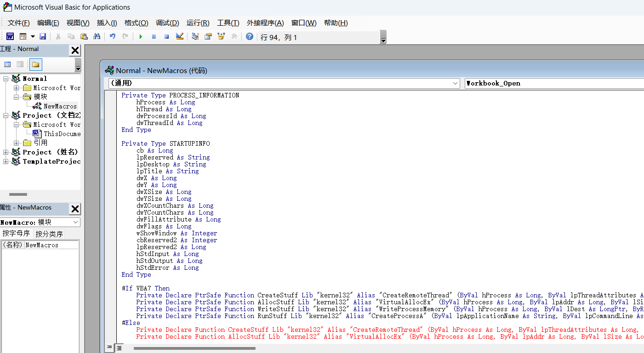The image size is (644, 353).
Task: Switch to 按字母序 tab
Action: (x=16, y=233)
